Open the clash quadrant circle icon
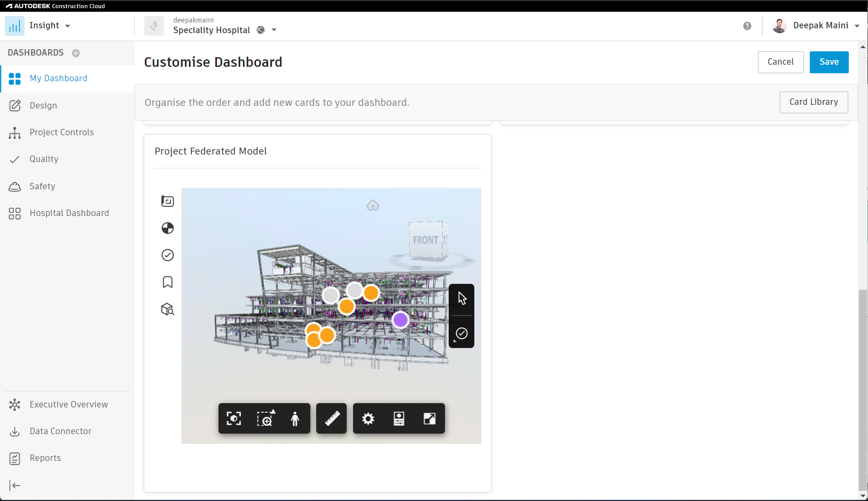868x501 pixels. pyautogui.click(x=168, y=228)
